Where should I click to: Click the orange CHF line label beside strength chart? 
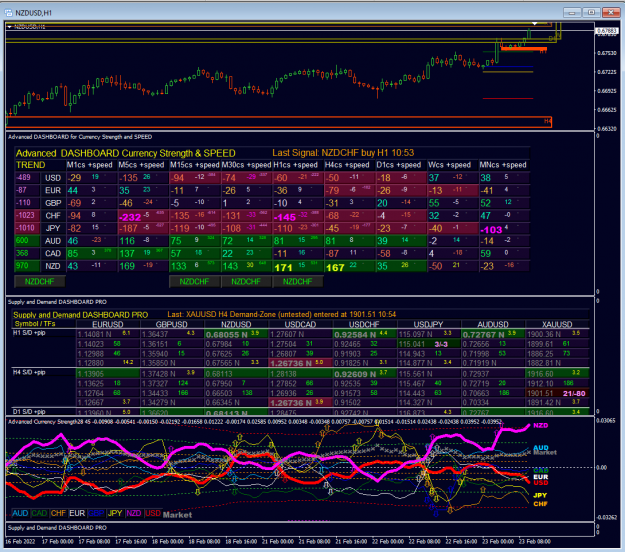(540, 504)
